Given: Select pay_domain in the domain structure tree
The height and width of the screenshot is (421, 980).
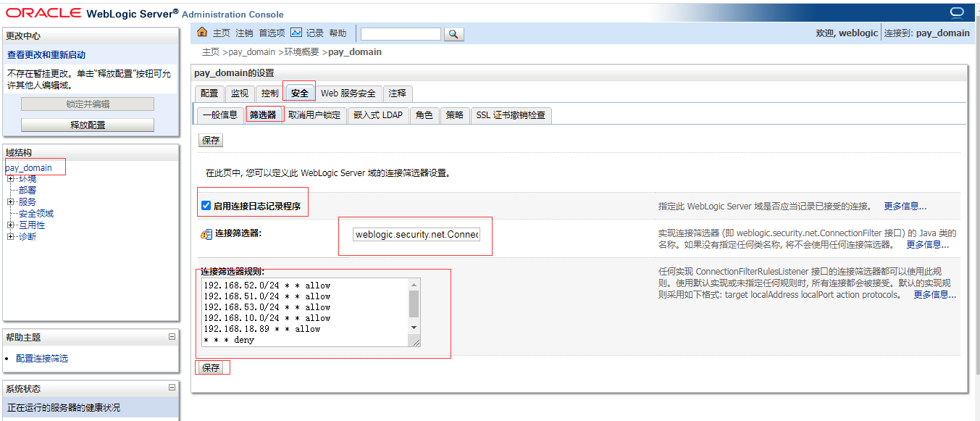Looking at the screenshot, I should click(29, 167).
